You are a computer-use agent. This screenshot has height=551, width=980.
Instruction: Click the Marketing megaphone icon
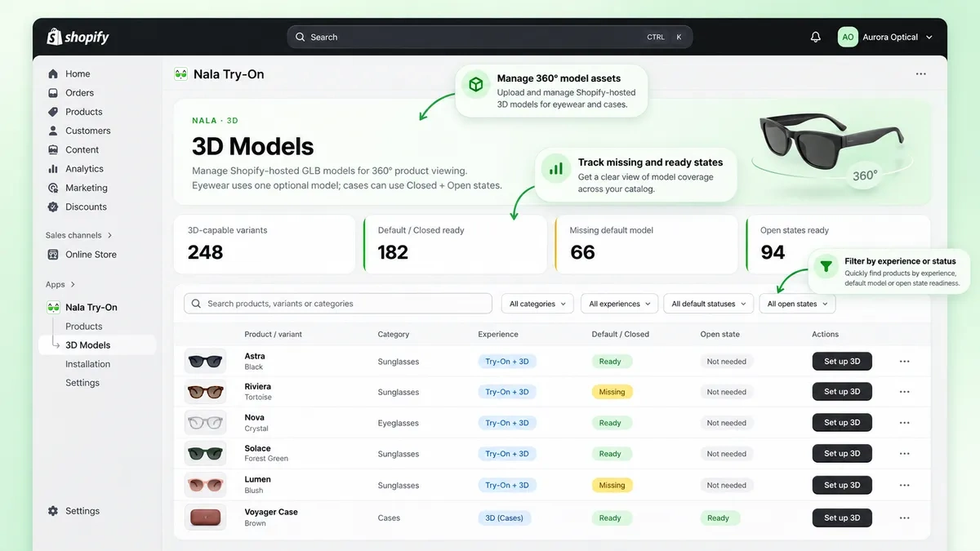pyautogui.click(x=53, y=188)
